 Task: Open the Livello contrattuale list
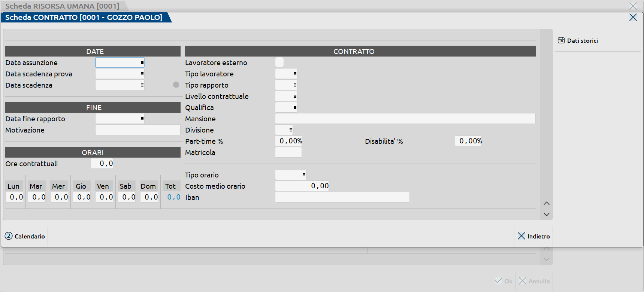coord(295,97)
